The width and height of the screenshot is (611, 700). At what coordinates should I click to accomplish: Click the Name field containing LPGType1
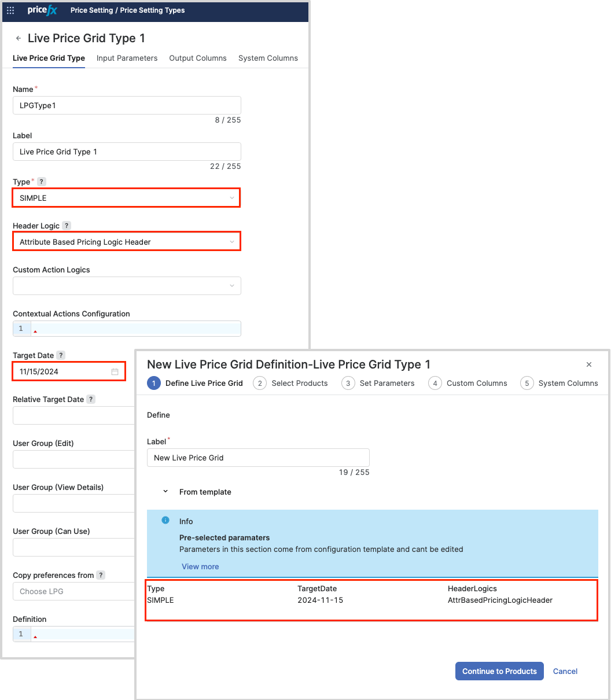[x=126, y=105]
